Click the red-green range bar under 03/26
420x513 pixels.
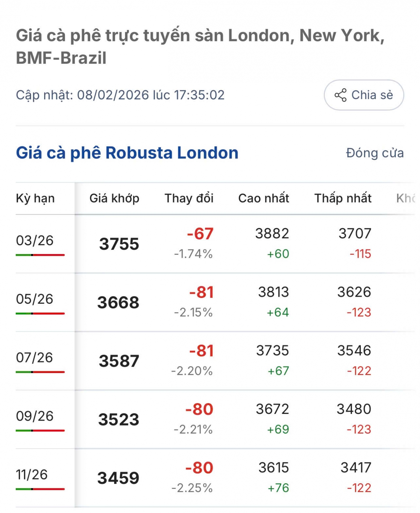40,255
